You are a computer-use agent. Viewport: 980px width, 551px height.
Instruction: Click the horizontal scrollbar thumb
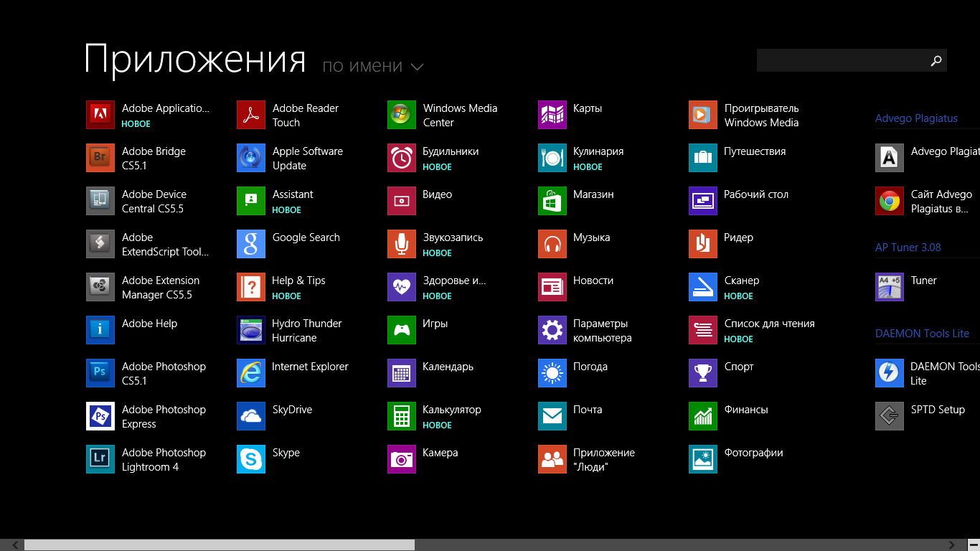click(220, 545)
